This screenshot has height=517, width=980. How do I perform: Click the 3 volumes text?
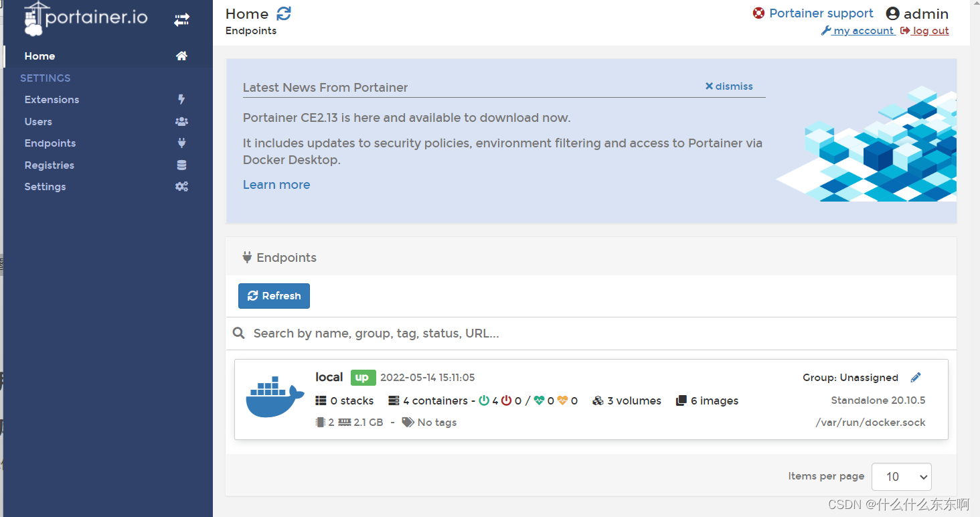click(634, 401)
